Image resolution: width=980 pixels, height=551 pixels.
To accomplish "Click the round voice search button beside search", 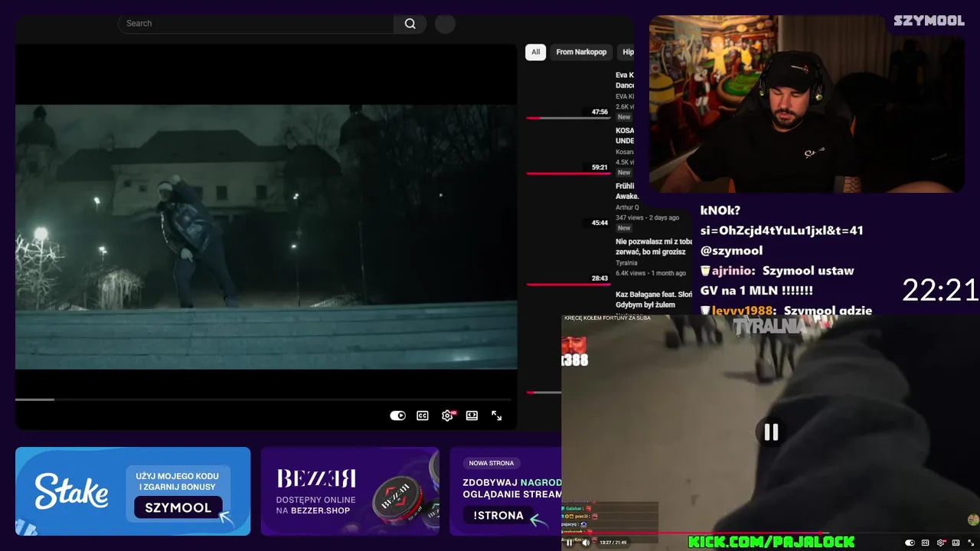I will tap(445, 24).
